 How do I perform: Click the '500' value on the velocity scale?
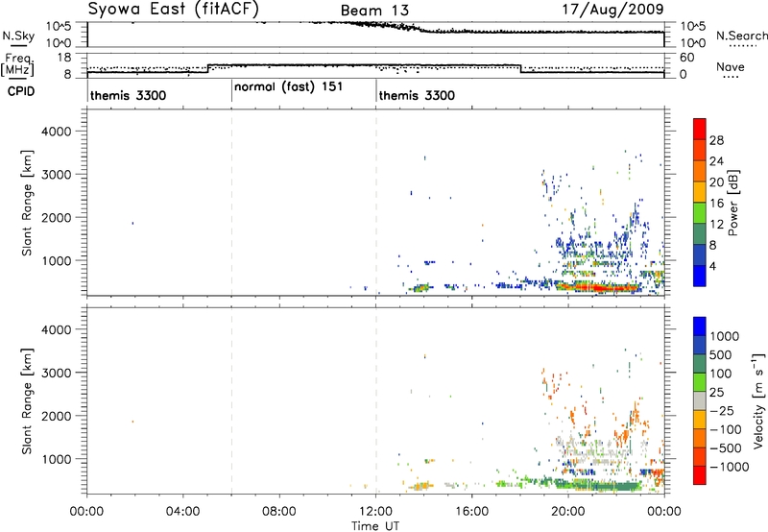coord(722,354)
